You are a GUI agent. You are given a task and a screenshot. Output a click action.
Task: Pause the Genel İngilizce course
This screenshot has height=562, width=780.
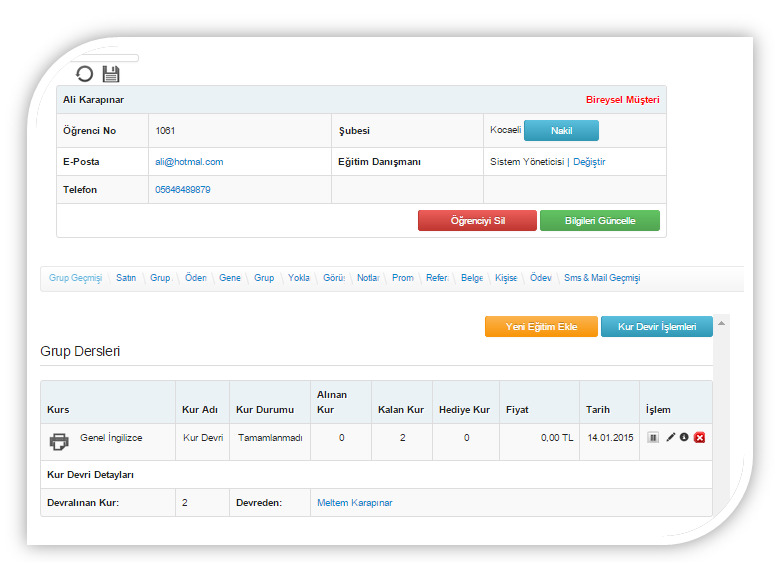click(653, 438)
